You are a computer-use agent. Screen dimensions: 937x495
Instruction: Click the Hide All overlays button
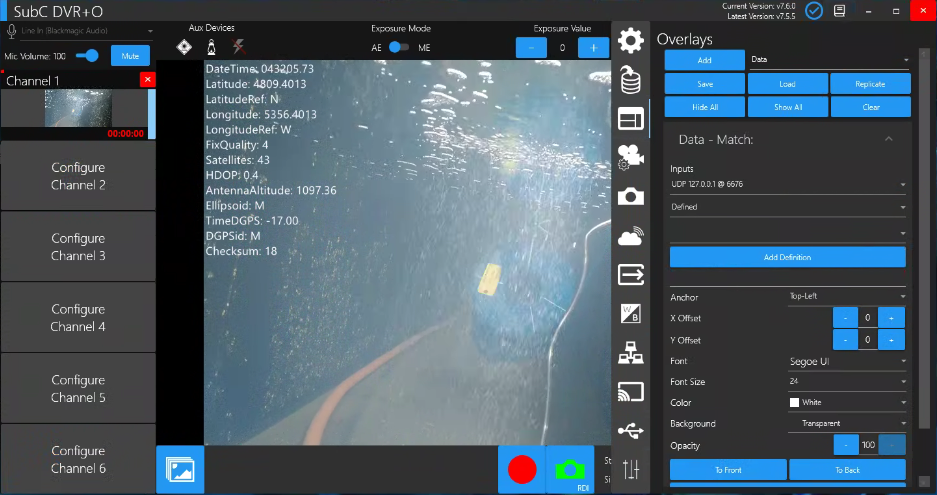click(705, 106)
